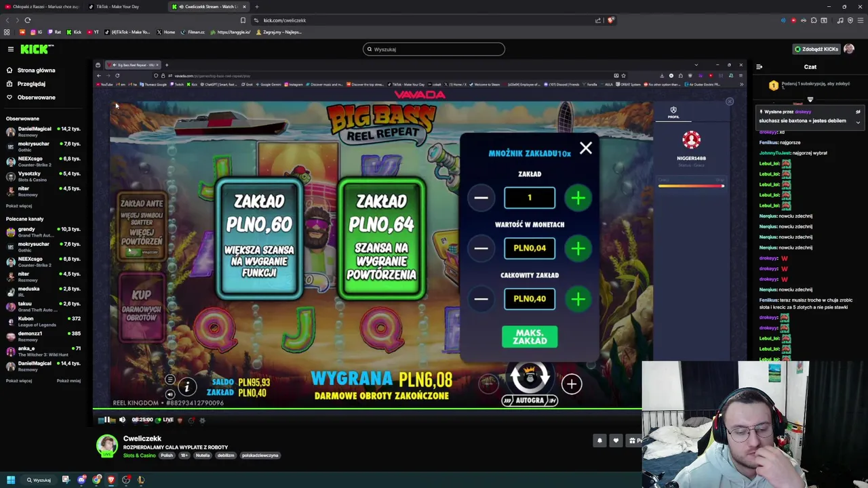
Task: Open user profile avatar menu on Kick
Action: [x=849, y=49]
